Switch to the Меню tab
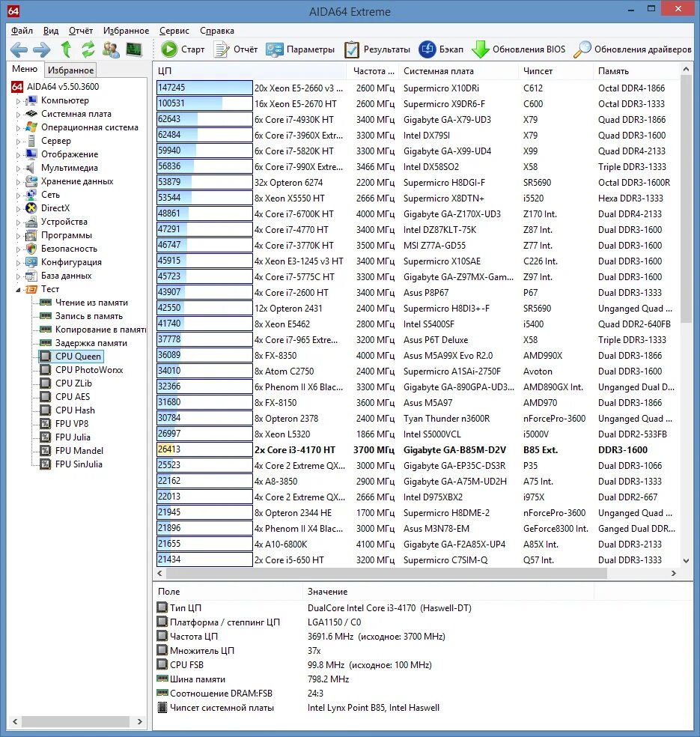Viewport: 700px width, 737px height. [25, 69]
